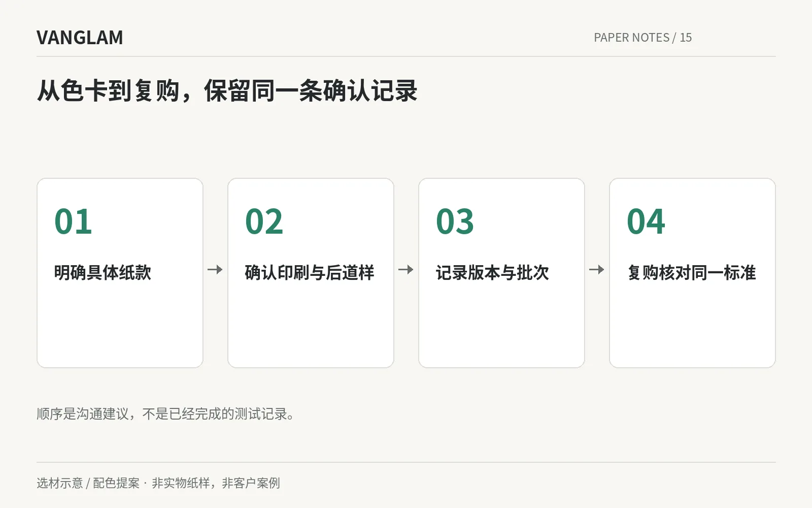
Task: Click the text 确认印刷与后道样
Action: pyautogui.click(x=310, y=273)
